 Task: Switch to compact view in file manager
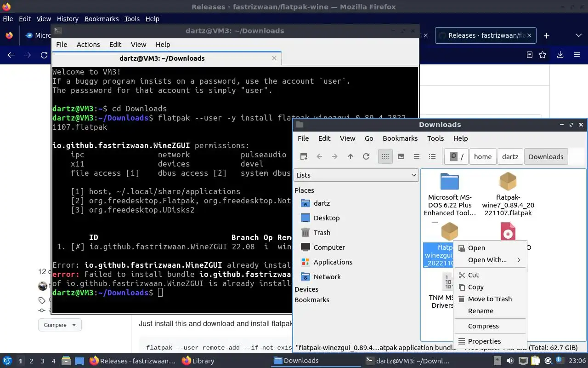tap(417, 156)
